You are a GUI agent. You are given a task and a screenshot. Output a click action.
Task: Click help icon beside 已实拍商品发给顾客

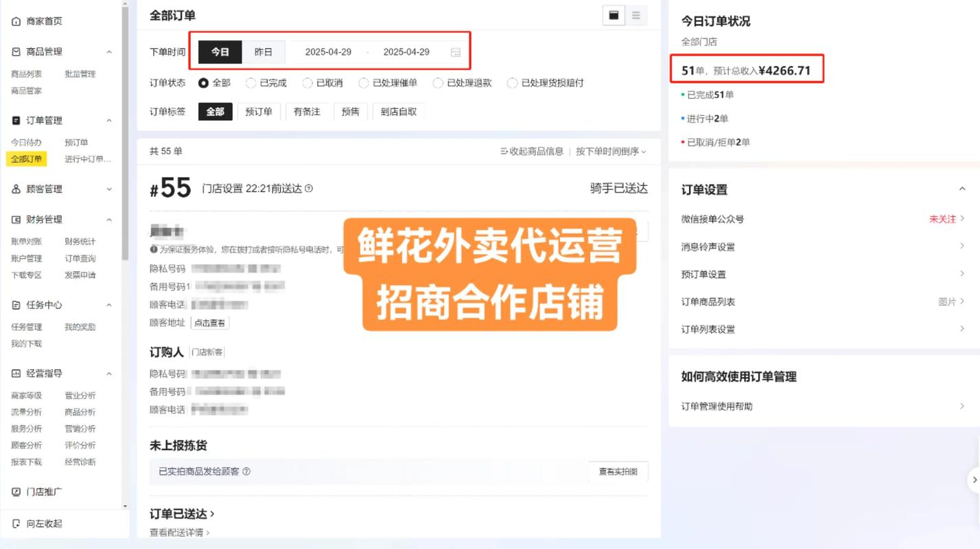pos(246,471)
